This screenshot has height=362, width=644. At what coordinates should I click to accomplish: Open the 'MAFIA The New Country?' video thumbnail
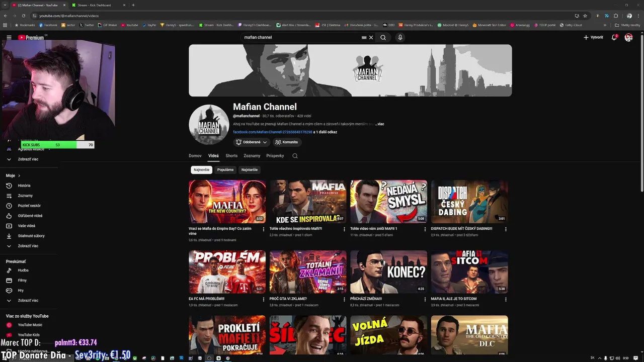coord(227,202)
